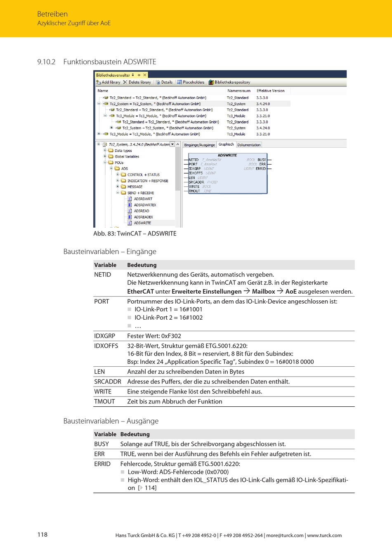The image size is (392, 554).
Task: Open library Details toolbar icon
Action: (158, 82)
